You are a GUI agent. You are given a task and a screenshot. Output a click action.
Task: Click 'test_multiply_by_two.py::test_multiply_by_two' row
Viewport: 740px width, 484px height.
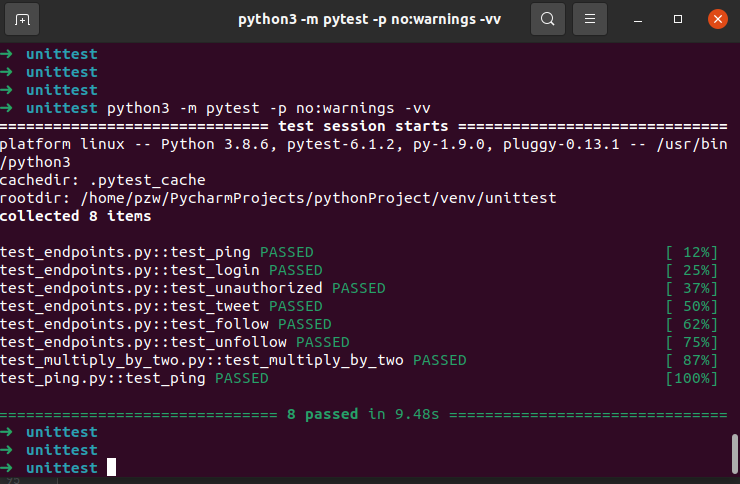[x=359, y=360]
